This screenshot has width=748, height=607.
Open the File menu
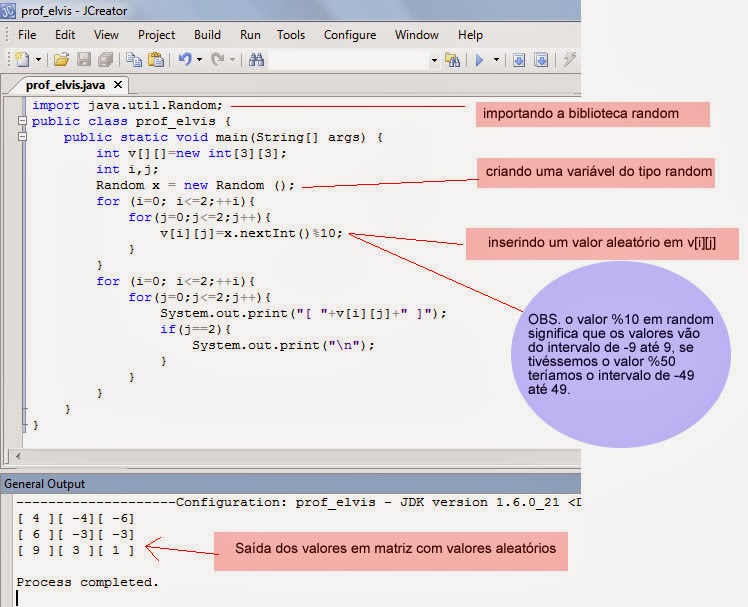pos(27,35)
